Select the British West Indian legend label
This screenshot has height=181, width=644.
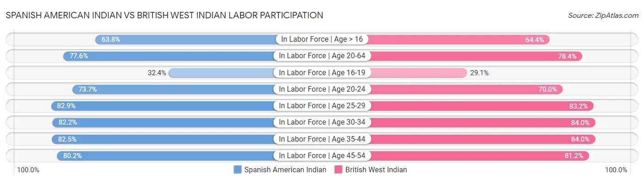376,170
